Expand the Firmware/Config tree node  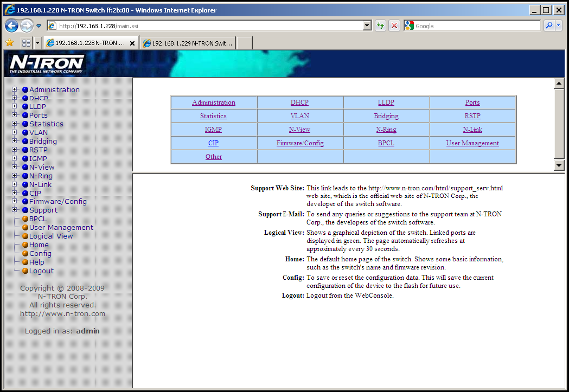[x=15, y=201]
